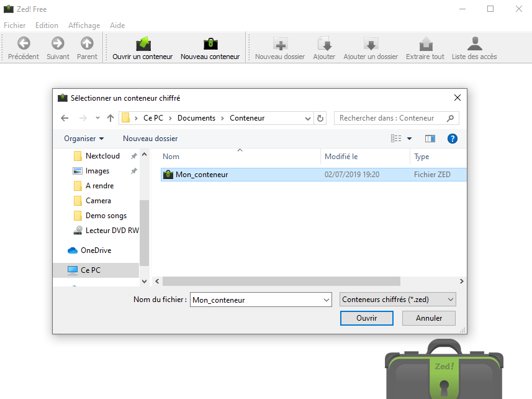The width and height of the screenshot is (532, 399).
Task: Click Nouveau conteneur briefcase icon
Action: pyautogui.click(x=210, y=44)
